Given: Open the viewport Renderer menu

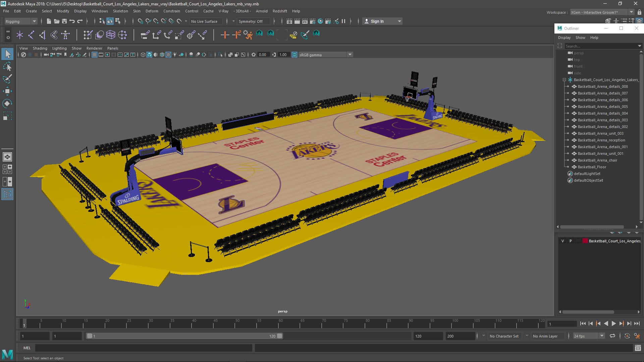Looking at the screenshot, I should pyautogui.click(x=94, y=48).
